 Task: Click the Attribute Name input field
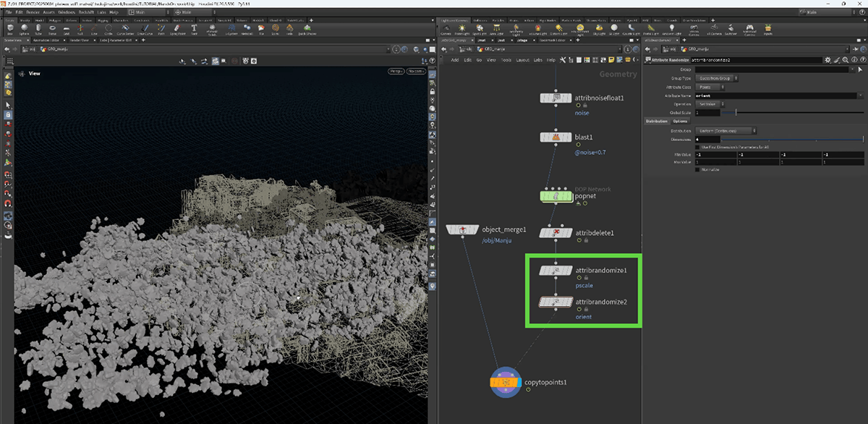pos(774,95)
